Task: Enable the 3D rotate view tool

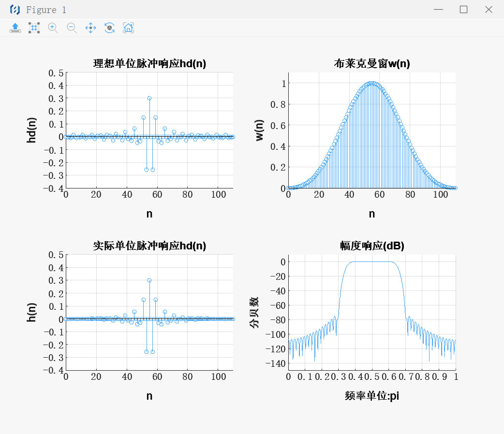Action: coord(110,28)
